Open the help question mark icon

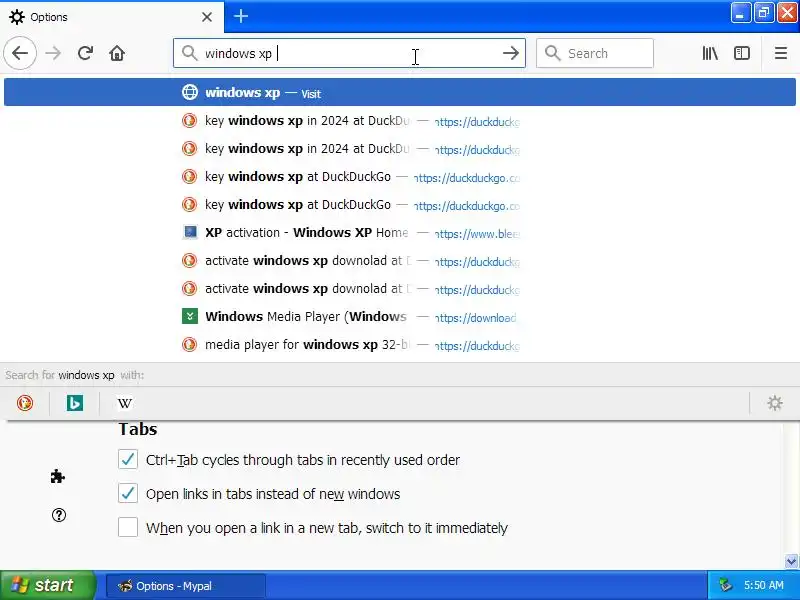click(59, 515)
